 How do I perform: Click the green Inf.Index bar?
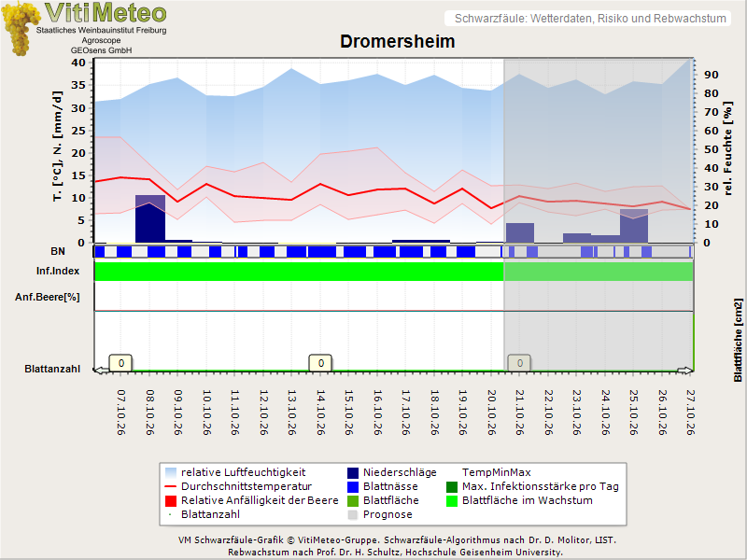click(393, 271)
